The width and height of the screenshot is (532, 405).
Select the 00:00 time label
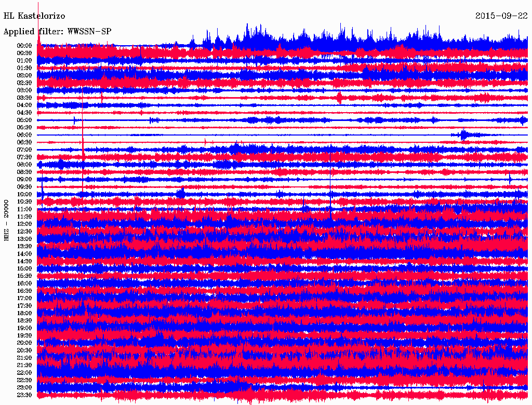pyautogui.click(x=24, y=46)
